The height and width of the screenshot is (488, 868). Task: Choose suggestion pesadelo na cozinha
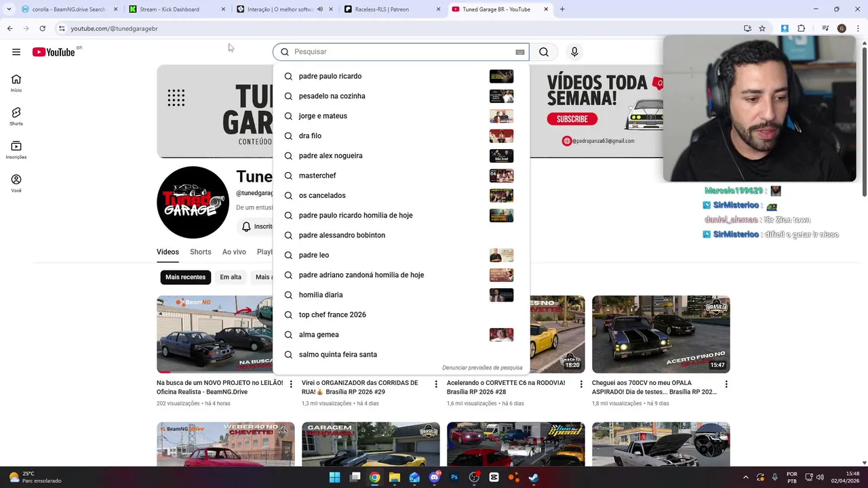pos(401,96)
